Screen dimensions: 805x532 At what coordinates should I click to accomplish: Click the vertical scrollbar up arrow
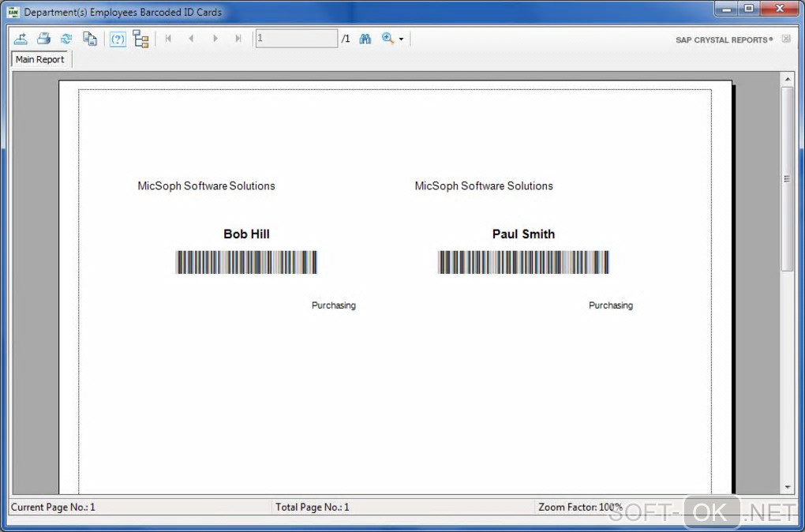click(x=787, y=79)
